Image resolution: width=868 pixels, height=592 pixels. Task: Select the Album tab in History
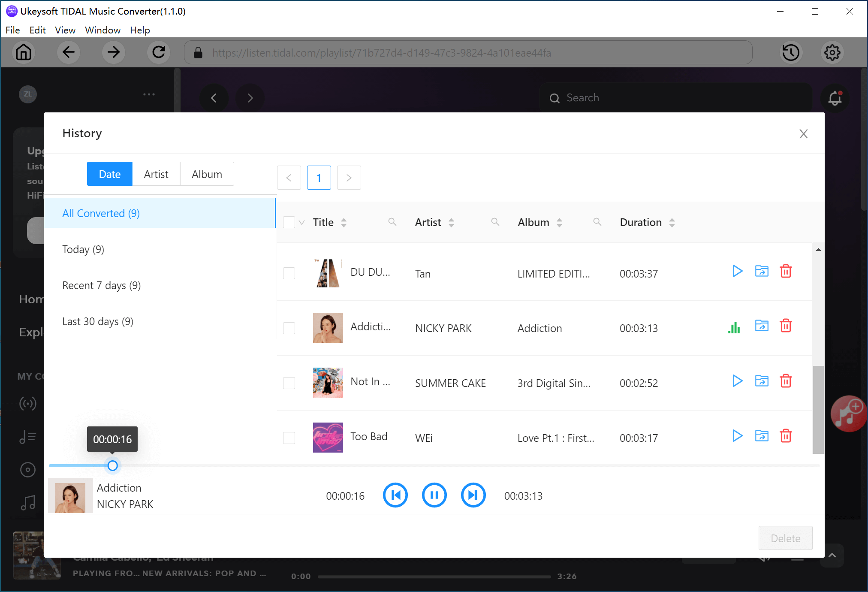coord(206,174)
